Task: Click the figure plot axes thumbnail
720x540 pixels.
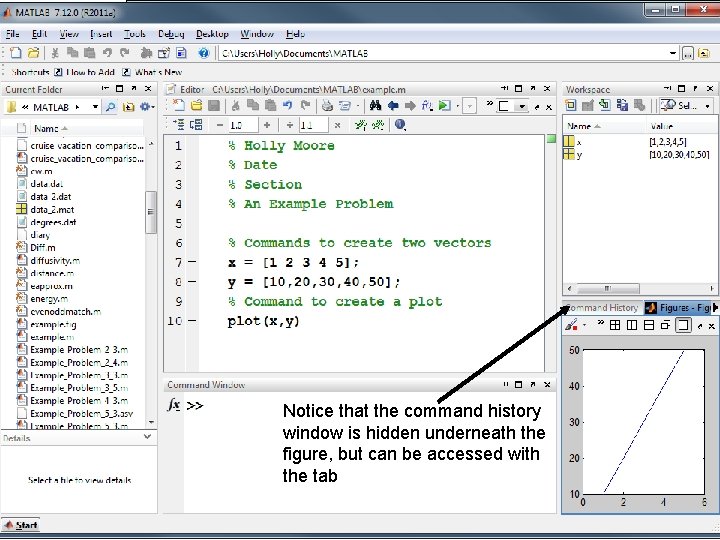Action: click(x=644, y=422)
